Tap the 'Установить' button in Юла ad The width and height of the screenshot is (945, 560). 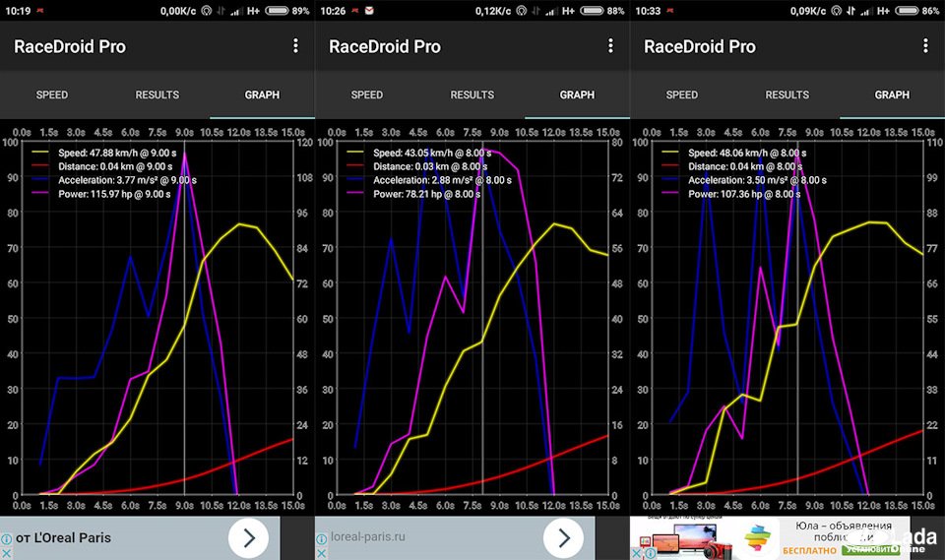click(871, 549)
